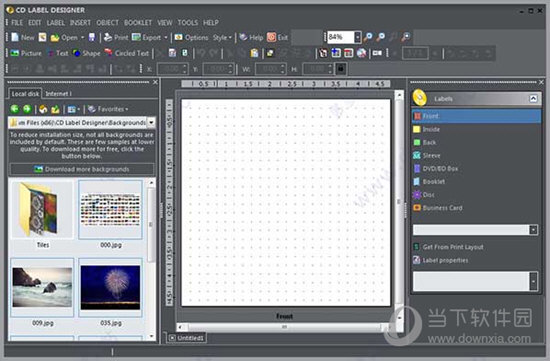Select the Untitled1 document tab
This screenshot has height=361, width=550.
click(x=187, y=338)
